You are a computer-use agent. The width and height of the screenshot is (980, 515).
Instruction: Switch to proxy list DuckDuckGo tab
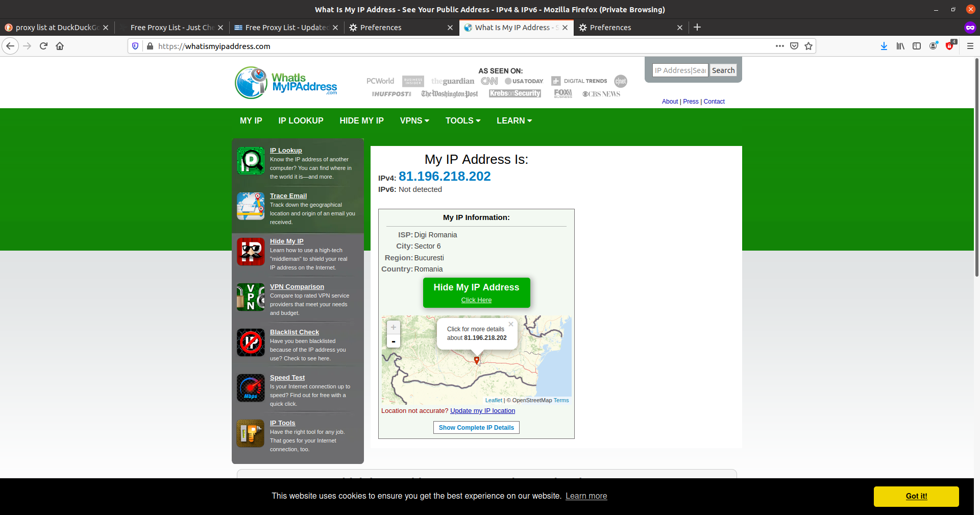[56, 28]
